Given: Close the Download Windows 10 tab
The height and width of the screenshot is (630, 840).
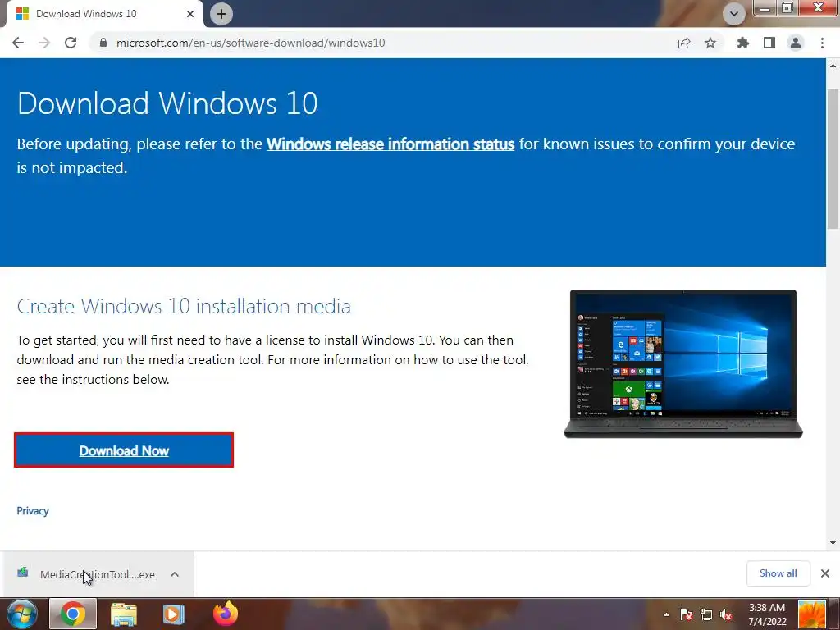Looking at the screenshot, I should coord(190,14).
